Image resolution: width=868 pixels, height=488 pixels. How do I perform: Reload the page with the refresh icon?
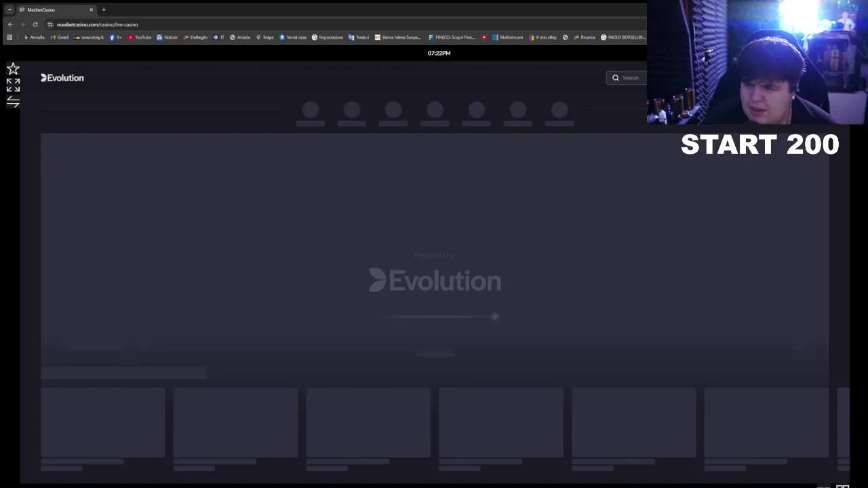35,24
